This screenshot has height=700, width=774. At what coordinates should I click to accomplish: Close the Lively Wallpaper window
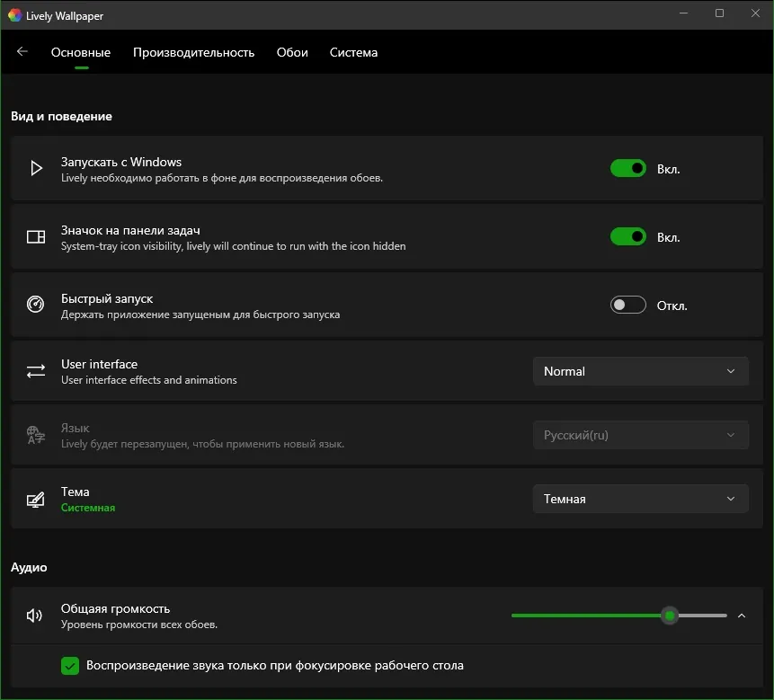point(755,13)
